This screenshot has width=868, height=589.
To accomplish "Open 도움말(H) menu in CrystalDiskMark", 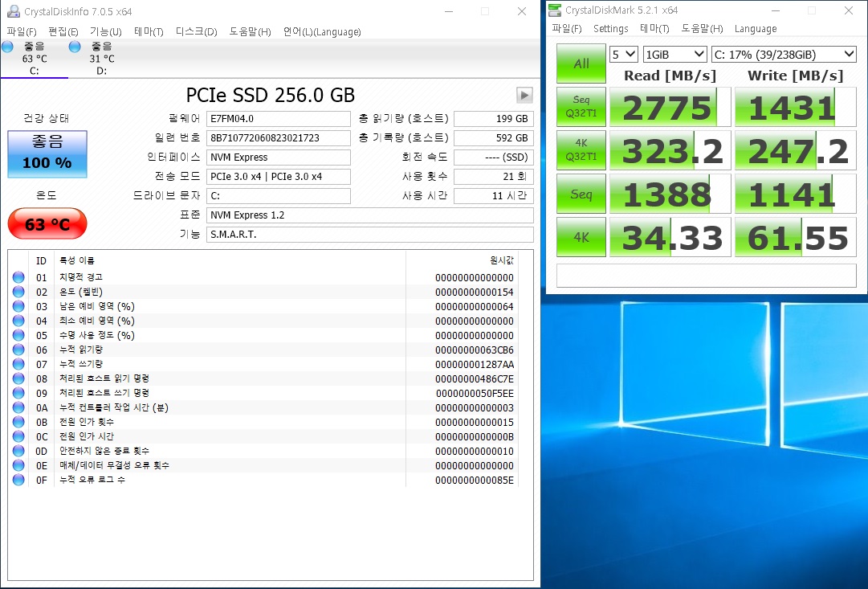I will coord(702,29).
